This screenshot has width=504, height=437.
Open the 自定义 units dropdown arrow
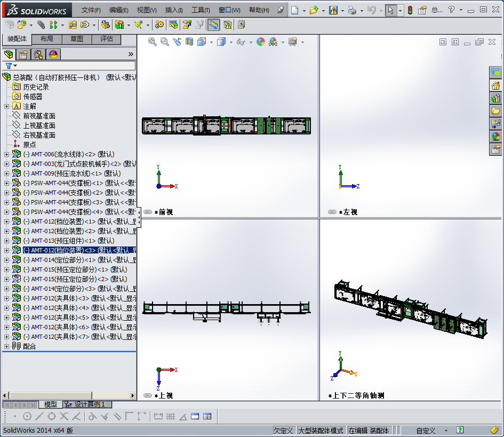tap(446, 430)
